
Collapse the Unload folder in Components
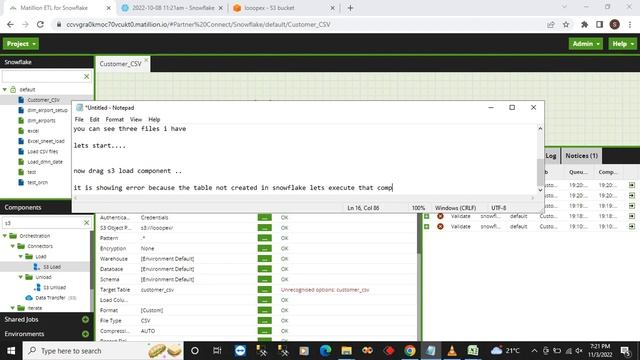(20, 277)
